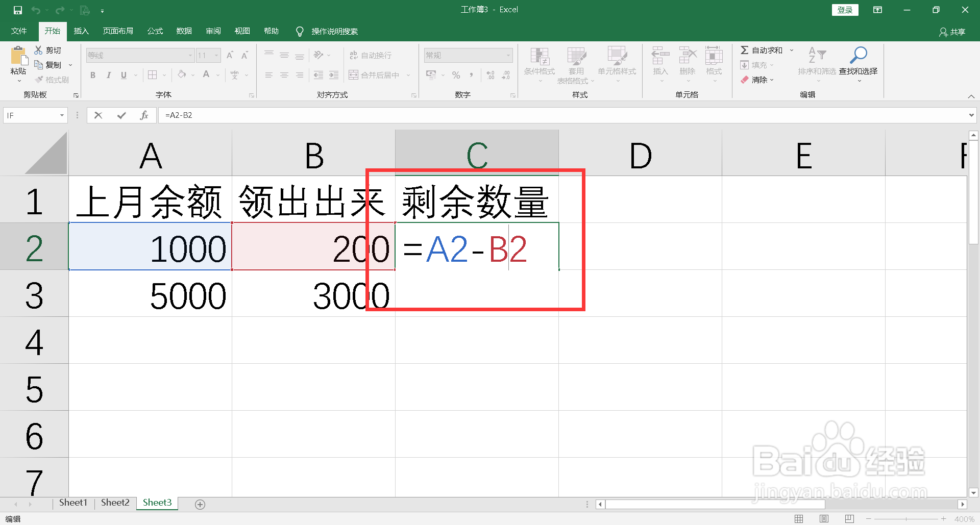
Task: Expand the formula bar
Action: (971, 115)
